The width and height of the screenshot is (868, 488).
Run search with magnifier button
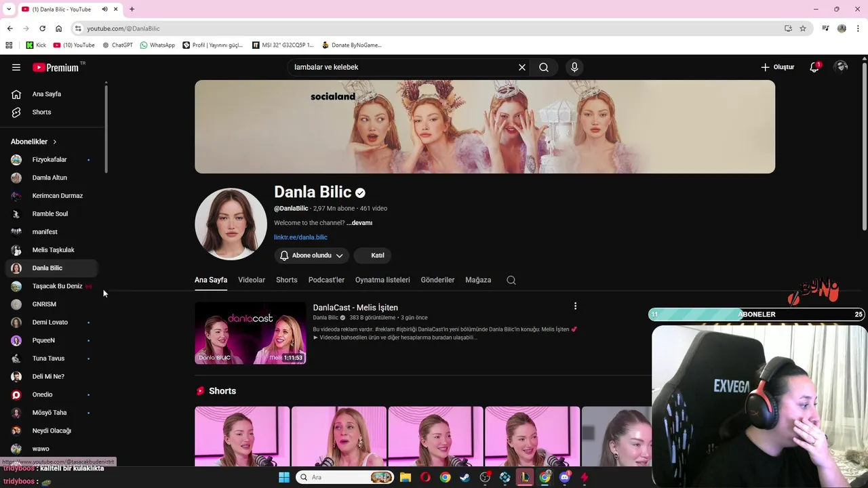pyautogui.click(x=544, y=67)
